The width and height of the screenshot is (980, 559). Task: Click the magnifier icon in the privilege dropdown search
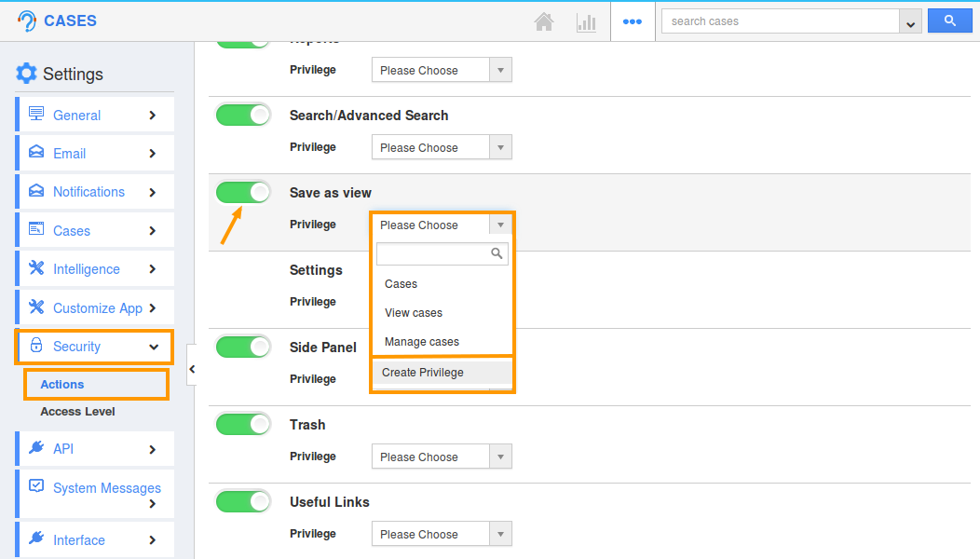click(497, 253)
